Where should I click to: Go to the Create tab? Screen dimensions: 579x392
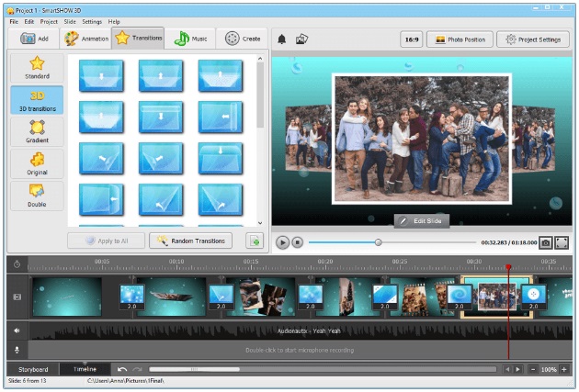(242, 39)
